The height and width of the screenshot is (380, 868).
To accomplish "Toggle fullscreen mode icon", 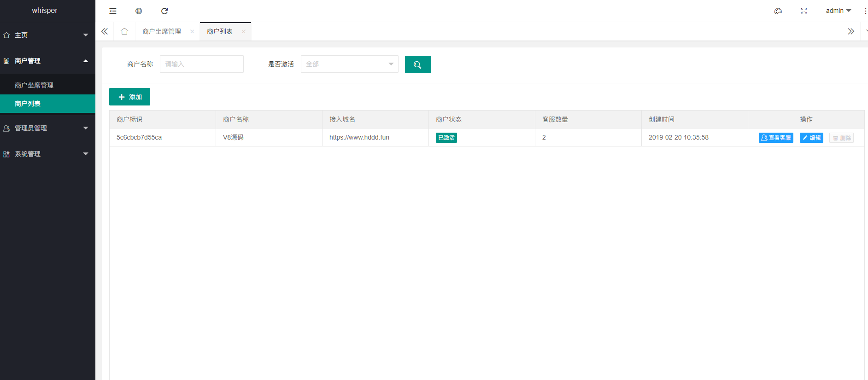I will (x=804, y=11).
